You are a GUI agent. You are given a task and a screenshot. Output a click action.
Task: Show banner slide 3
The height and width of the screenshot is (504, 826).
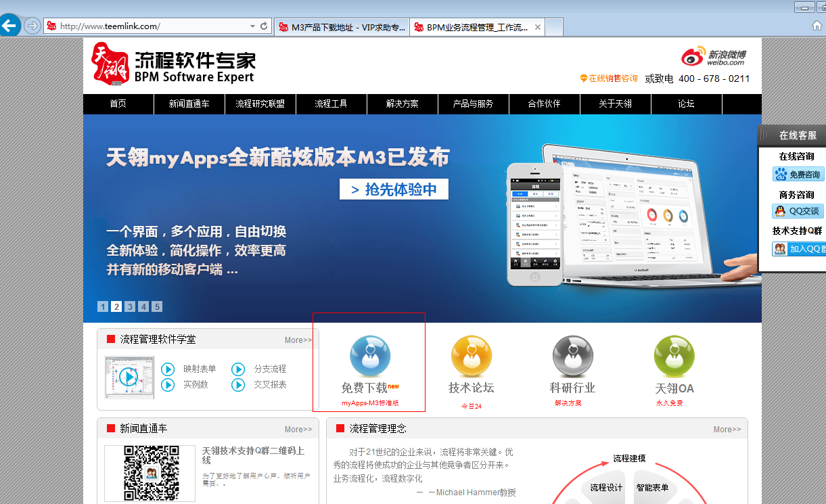click(x=130, y=306)
